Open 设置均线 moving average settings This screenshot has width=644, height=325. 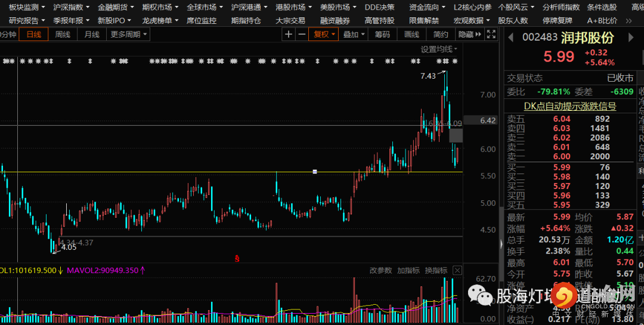(x=439, y=49)
